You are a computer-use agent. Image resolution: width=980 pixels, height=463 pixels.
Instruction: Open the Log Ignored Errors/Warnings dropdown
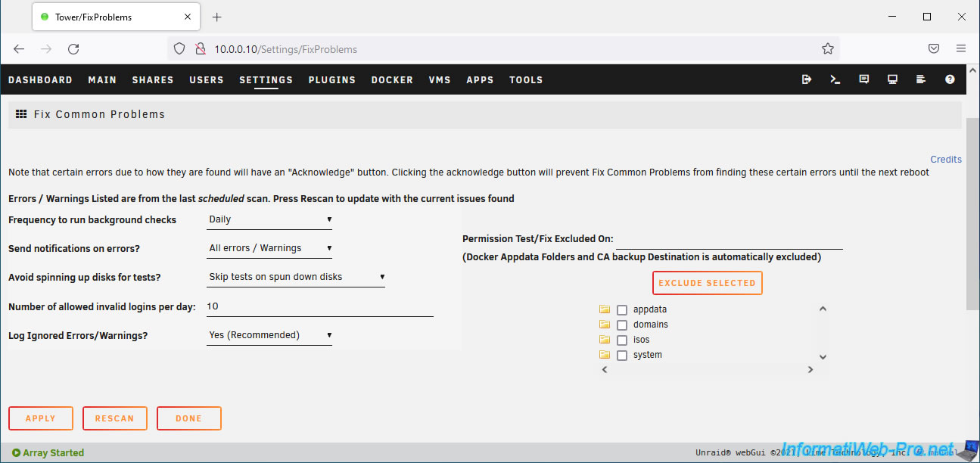click(269, 335)
